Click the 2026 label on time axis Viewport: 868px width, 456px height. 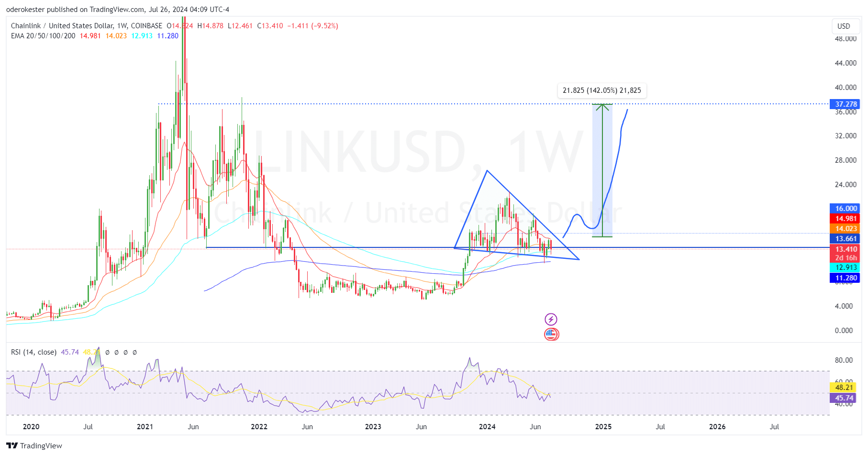pyautogui.click(x=717, y=427)
